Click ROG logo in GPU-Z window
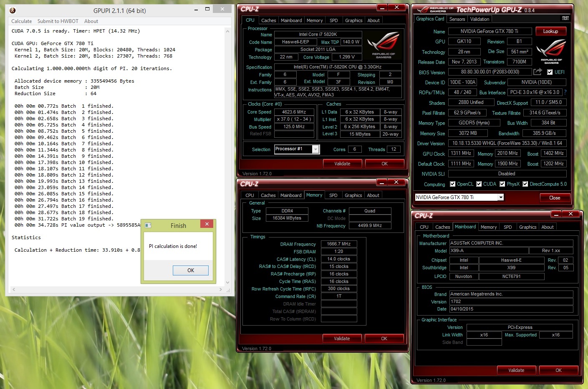This screenshot has height=389, width=588. (x=551, y=51)
